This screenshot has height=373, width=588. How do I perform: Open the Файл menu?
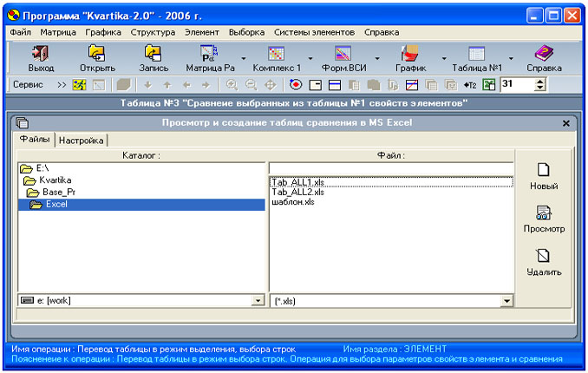21,33
